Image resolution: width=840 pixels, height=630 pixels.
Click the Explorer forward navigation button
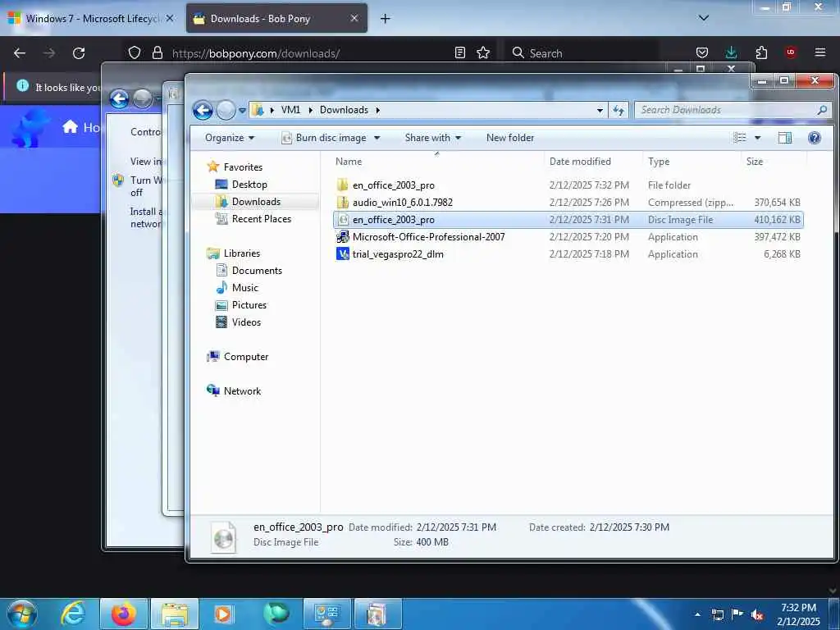click(226, 111)
